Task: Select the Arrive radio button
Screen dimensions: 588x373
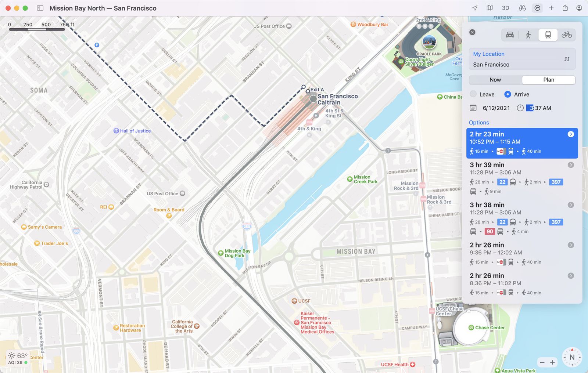Action: 508,94
